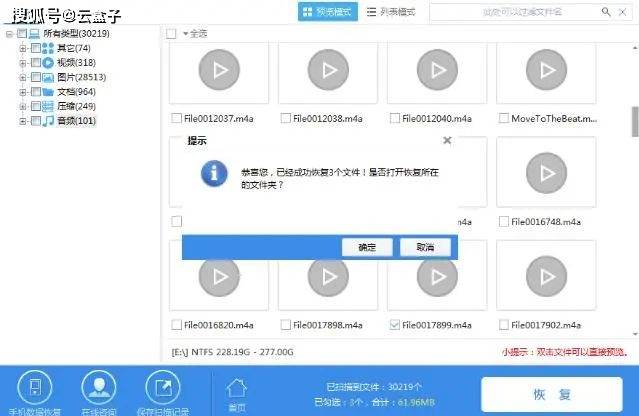Select the 文档(964) tree label
Image resolution: width=639 pixels, height=416 pixels.
(x=77, y=92)
